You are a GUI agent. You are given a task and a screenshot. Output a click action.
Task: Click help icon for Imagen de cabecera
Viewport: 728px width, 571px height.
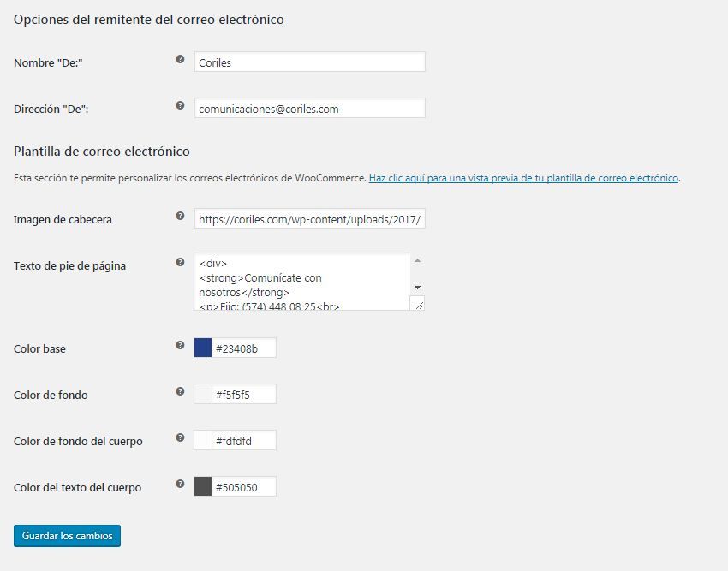[180, 216]
